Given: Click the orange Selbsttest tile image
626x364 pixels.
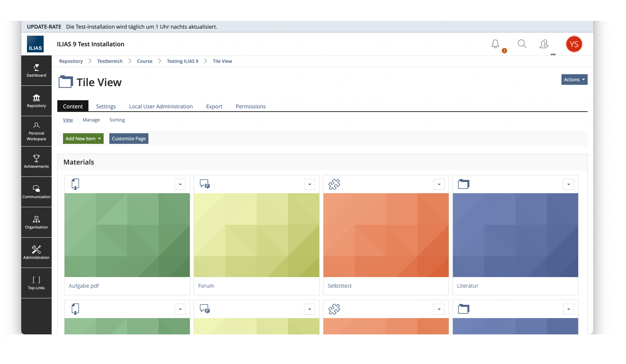Looking at the screenshot, I should pyautogui.click(x=386, y=235).
